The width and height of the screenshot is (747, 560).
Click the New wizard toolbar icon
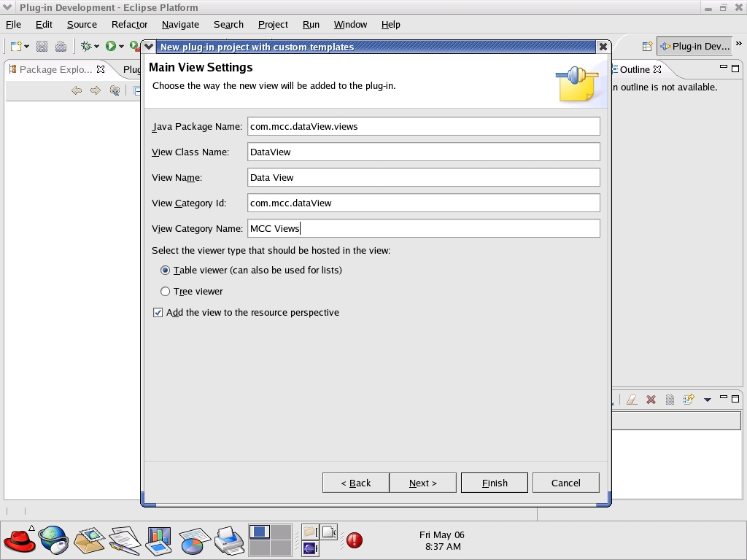coord(16,46)
